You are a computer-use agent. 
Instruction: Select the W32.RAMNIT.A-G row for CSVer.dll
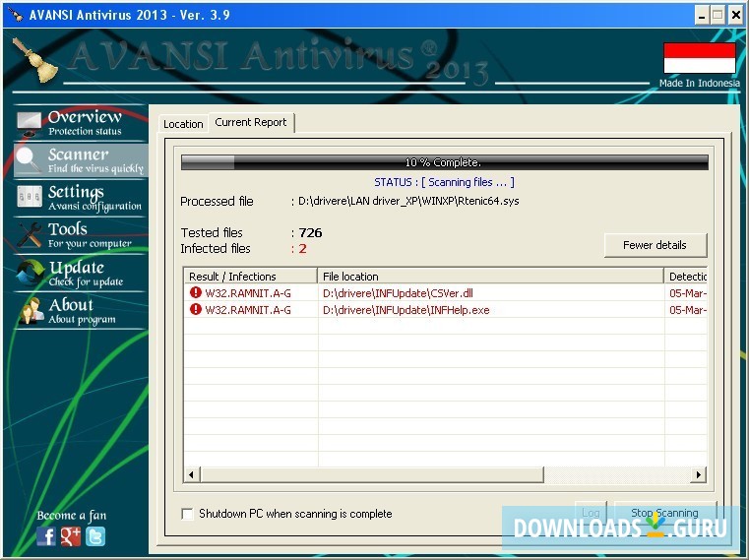tap(445, 293)
